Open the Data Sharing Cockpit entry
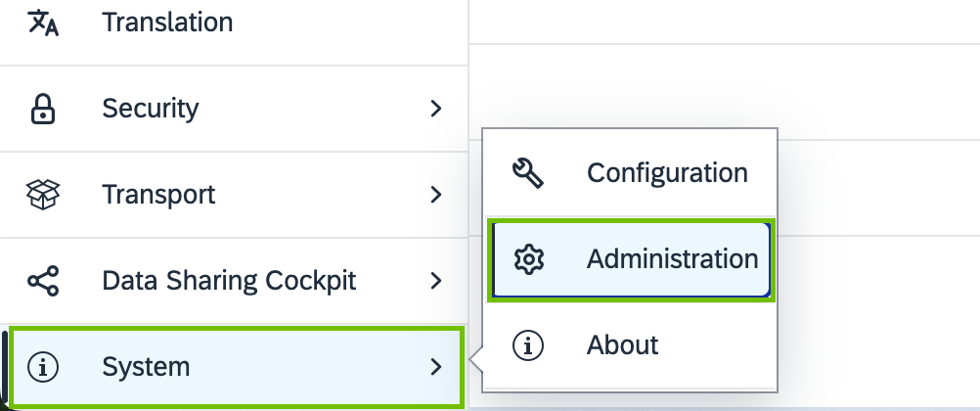 pyautogui.click(x=229, y=282)
